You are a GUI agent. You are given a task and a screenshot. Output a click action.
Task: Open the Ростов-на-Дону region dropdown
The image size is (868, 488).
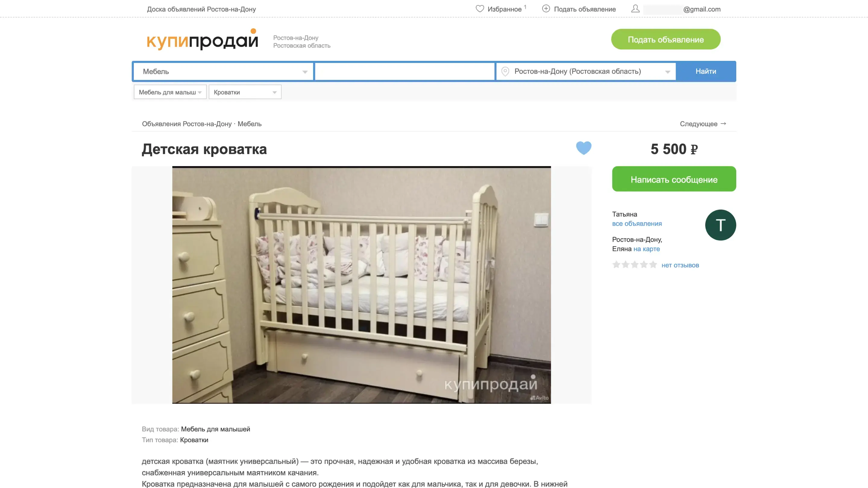[x=586, y=71]
